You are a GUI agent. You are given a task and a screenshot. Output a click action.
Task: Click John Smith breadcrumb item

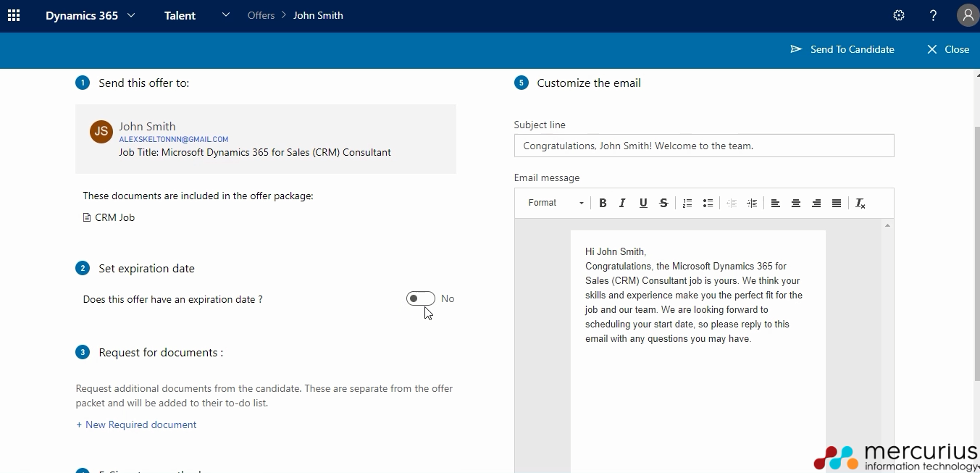click(318, 15)
